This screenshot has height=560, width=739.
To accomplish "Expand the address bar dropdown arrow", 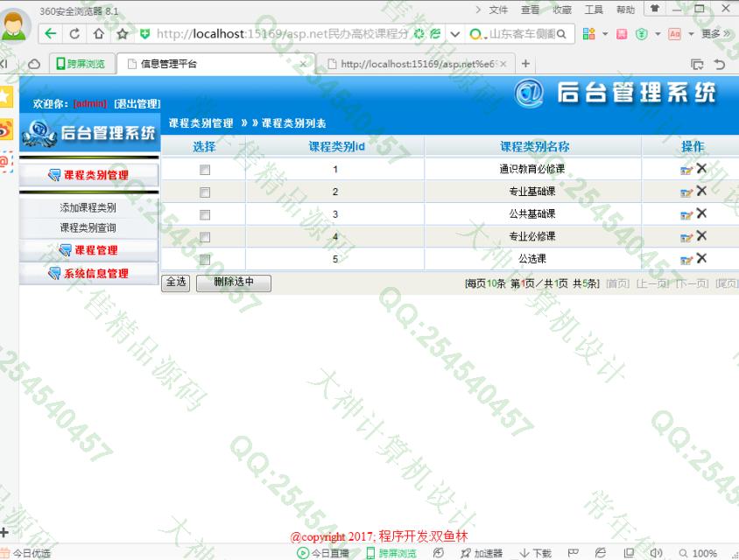I will (x=454, y=34).
